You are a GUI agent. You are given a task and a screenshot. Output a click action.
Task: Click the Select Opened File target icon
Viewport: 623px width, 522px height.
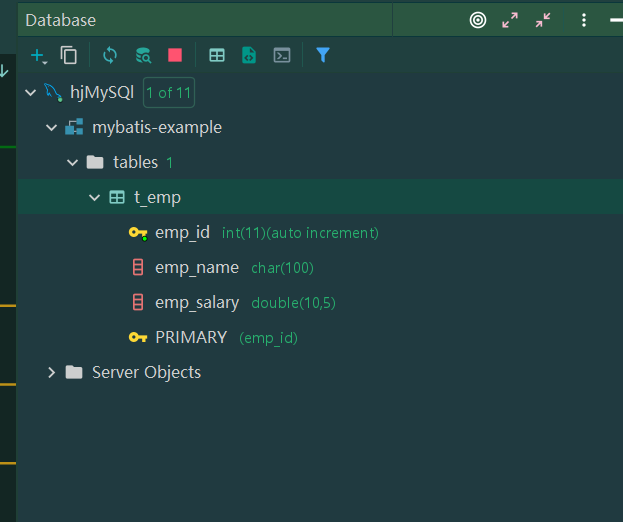[x=478, y=20]
